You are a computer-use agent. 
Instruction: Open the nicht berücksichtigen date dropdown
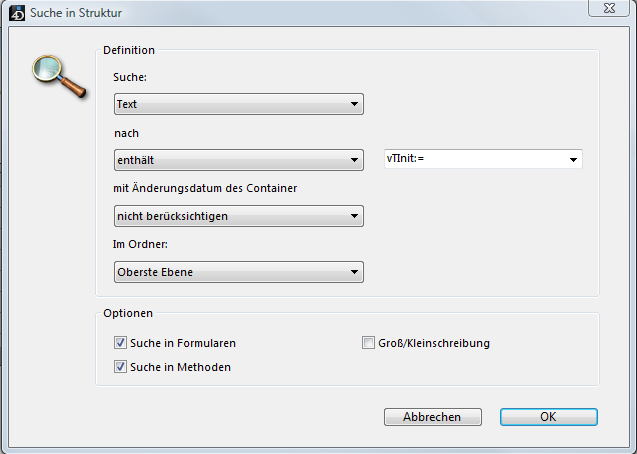pos(238,216)
